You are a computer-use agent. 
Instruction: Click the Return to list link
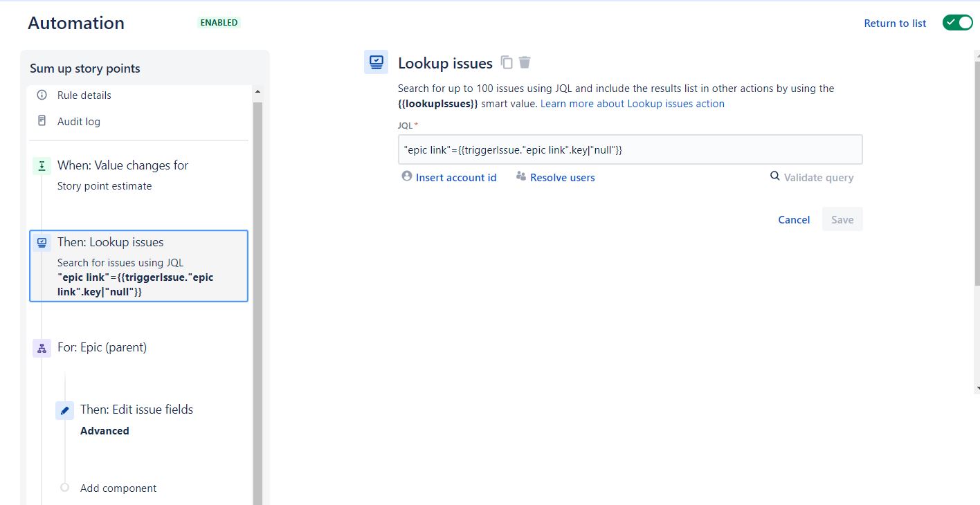pyautogui.click(x=895, y=24)
